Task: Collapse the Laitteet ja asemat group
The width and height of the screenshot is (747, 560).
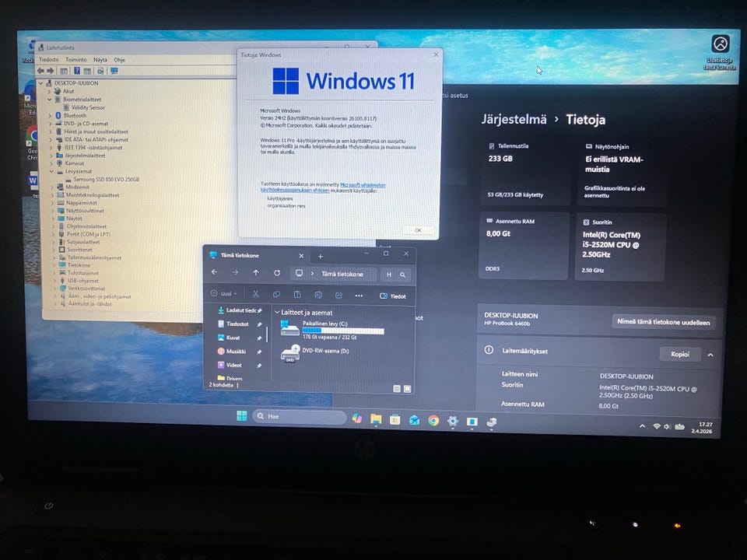Action: coord(277,313)
